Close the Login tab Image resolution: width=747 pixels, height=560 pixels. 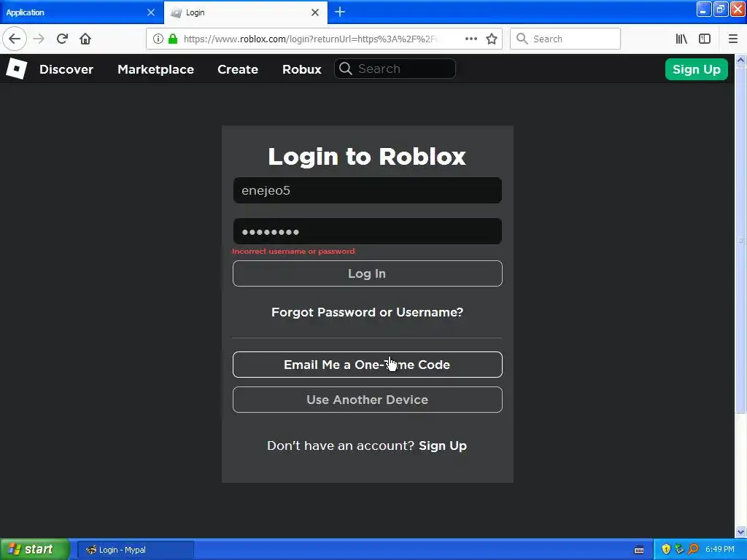(315, 12)
